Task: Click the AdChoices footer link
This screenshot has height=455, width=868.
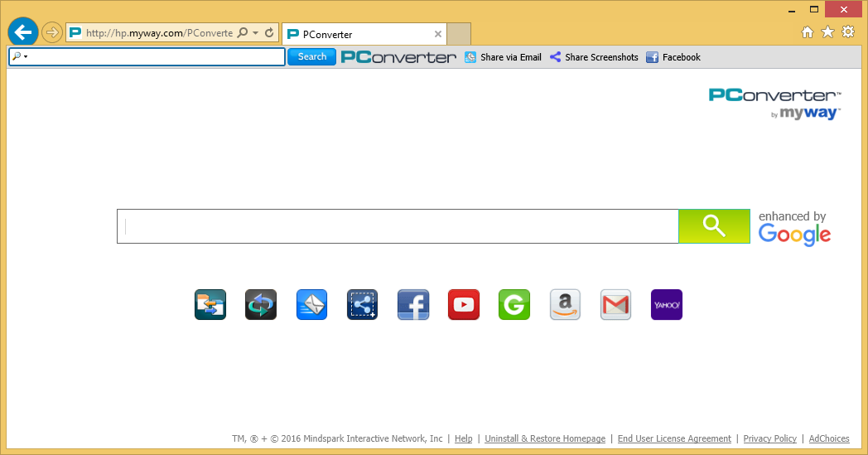Action: pyautogui.click(x=829, y=438)
